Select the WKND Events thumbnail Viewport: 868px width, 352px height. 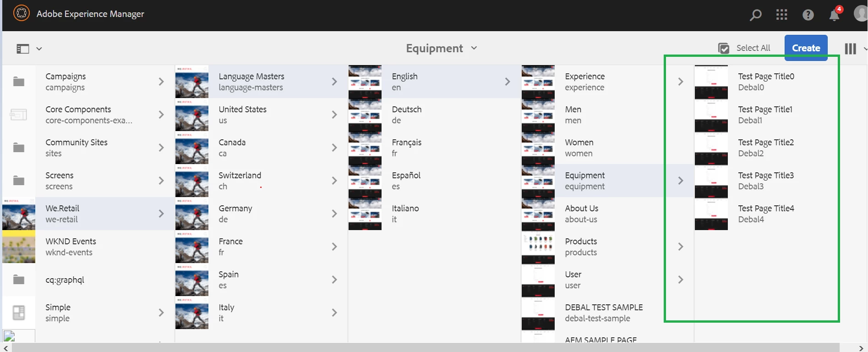coord(19,247)
